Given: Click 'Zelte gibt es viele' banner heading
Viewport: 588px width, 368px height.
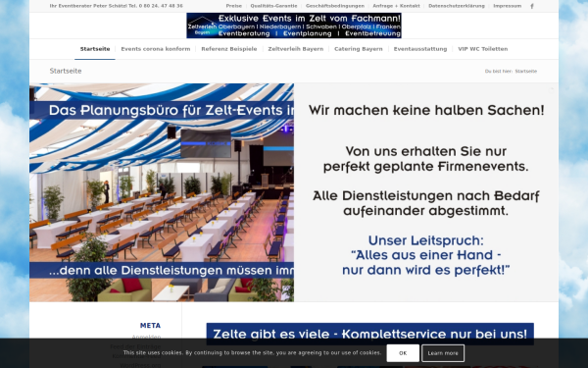Looking at the screenshot, I should [x=369, y=334].
